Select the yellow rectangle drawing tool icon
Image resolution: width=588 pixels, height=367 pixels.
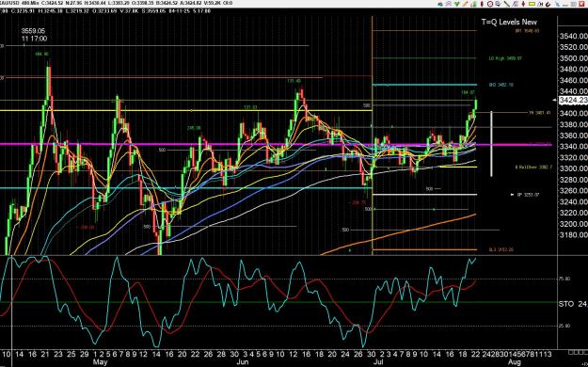(532, 4)
